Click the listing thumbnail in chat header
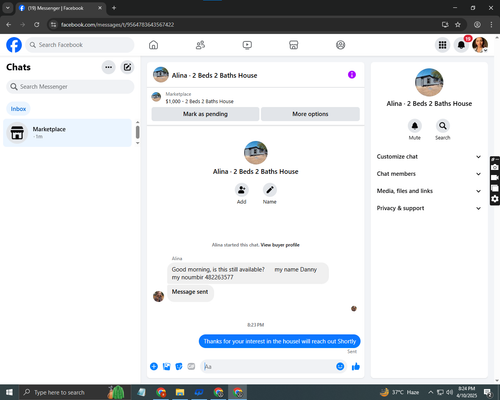This screenshot has width=500, height=400. pos(161,75)
